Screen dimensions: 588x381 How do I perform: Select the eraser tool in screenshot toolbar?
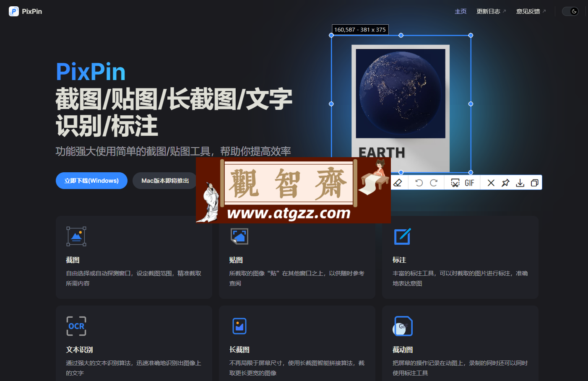[x=398, y=183]
